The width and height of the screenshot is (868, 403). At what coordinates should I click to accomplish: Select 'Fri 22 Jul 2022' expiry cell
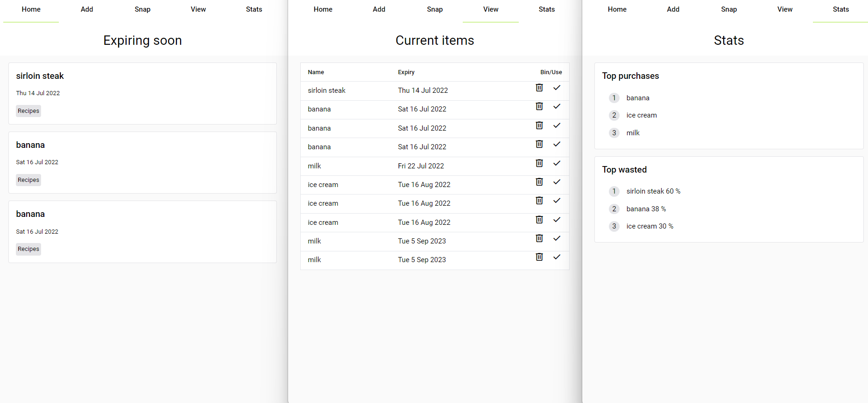click(421, 166)
